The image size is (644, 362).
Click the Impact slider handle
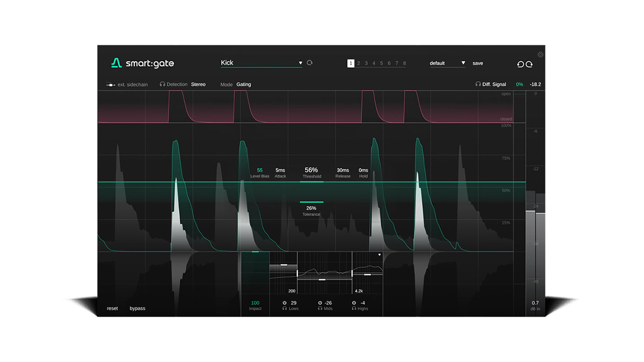point(255,251)
